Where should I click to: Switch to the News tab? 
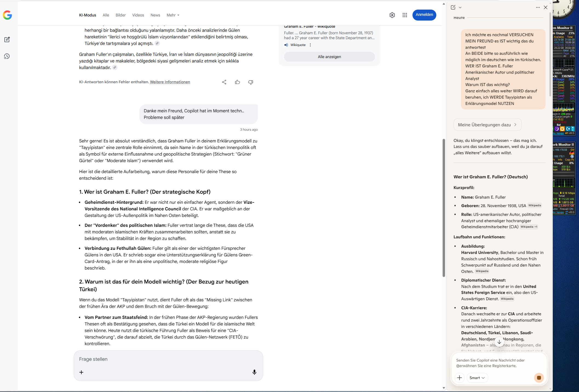pos(155,15)
